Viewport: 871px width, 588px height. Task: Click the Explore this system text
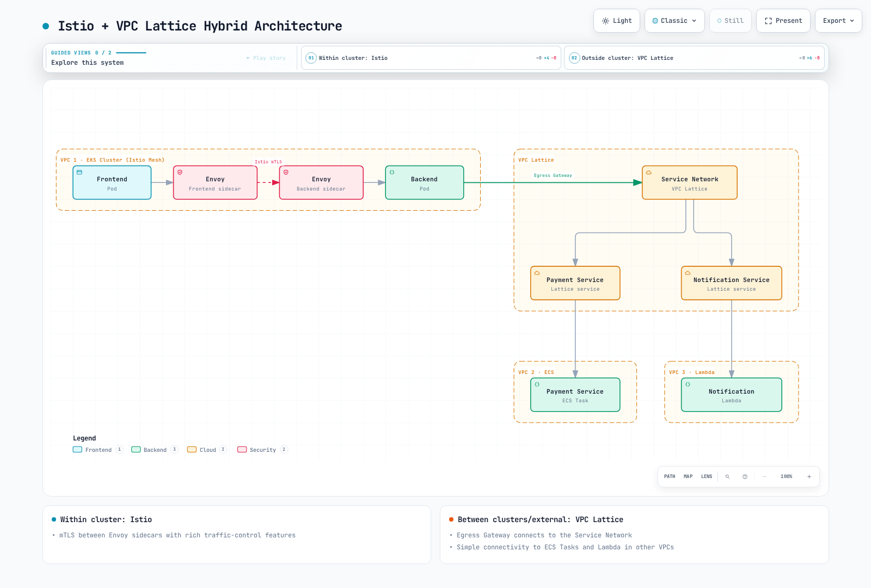click(x=87, y=63)
